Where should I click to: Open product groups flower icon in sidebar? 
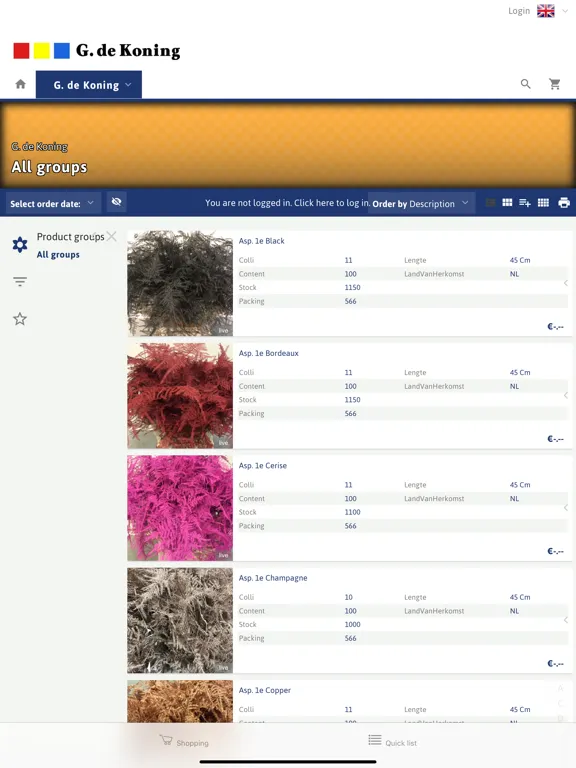20,244
